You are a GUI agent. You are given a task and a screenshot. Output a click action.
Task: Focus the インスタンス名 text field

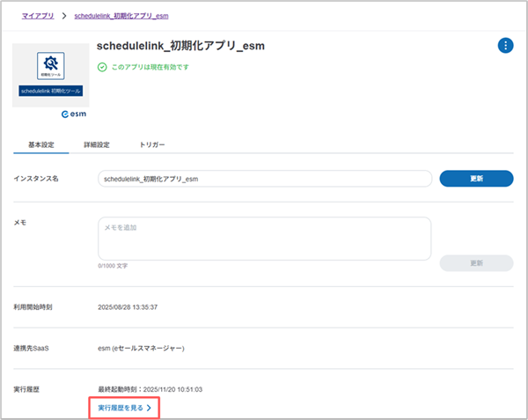[264, 179]
